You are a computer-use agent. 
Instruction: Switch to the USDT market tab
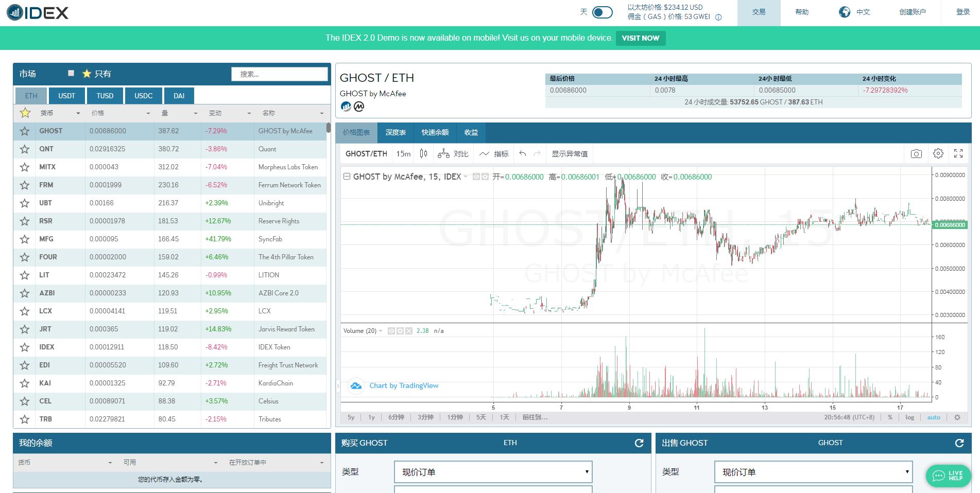click(66, 96)
